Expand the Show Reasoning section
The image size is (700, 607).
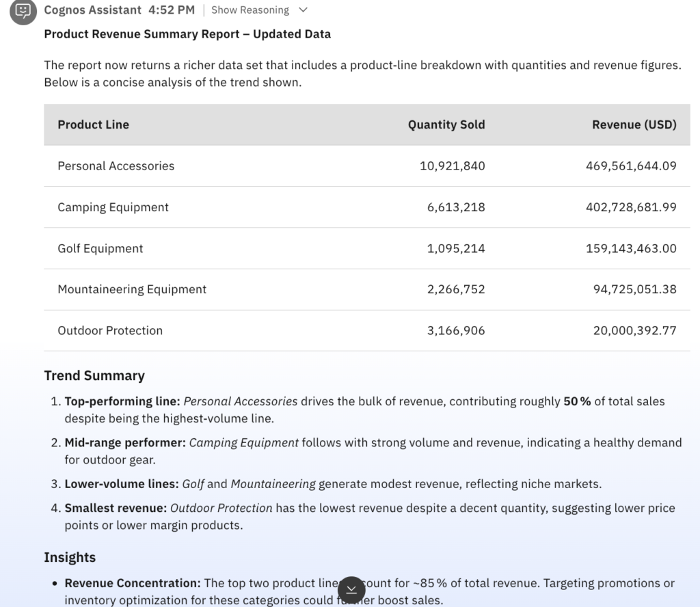[x=259, y=10]
